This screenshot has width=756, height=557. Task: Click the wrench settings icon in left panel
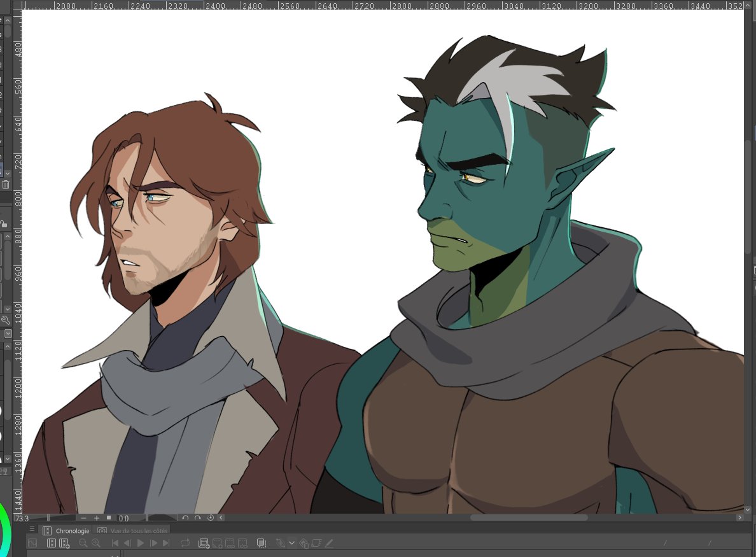pyautogui.click(x=5, y=320)
